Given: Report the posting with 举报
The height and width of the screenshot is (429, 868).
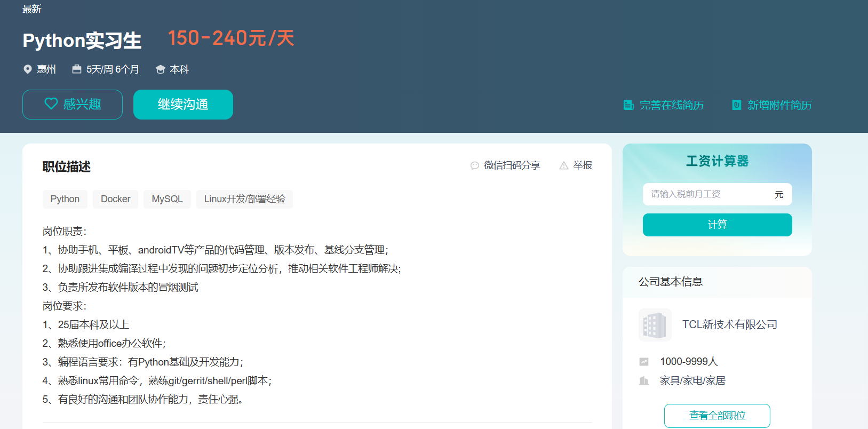Looking at the screenshot, I should point(576,165).
